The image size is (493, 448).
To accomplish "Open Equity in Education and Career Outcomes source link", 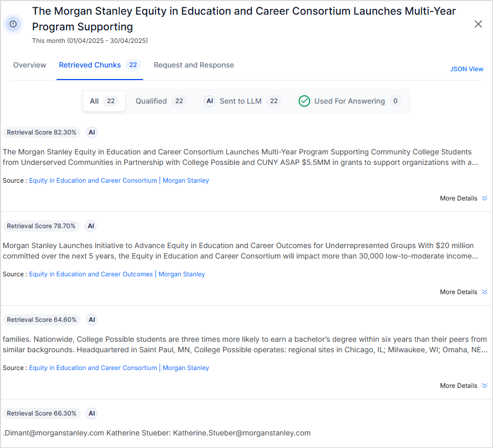I will point(91,274).
